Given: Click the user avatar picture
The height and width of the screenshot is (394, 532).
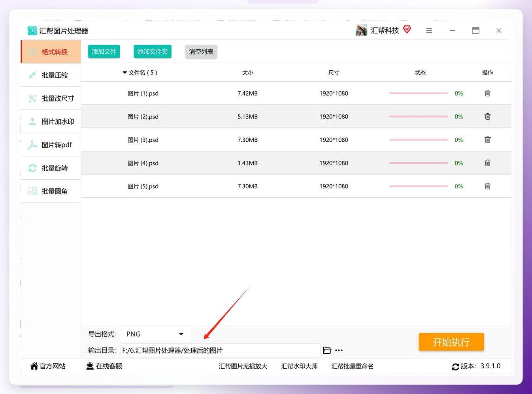Looking at the screenshot, I should pyautogui.click(x=361, y=30).
